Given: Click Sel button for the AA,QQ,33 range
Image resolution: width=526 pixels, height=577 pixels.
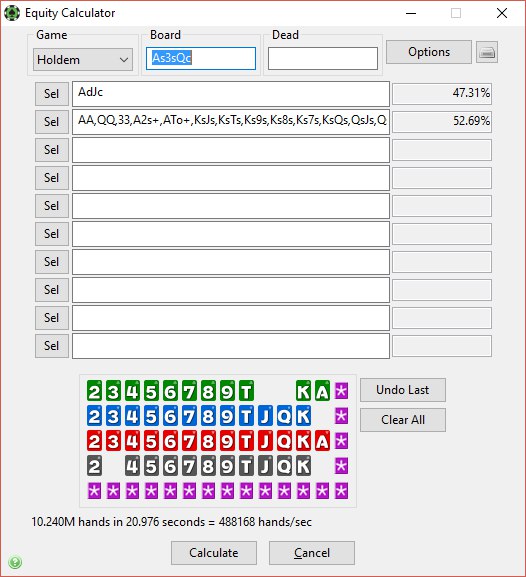Looking at the screenshot, I should (52, 122).
